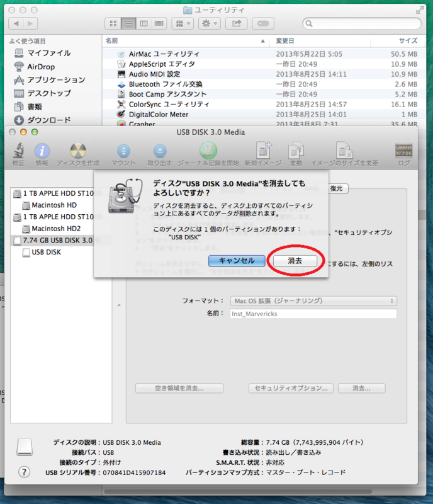Click the Eject (取り出す) toolbar icon

(x=160, y=151)
